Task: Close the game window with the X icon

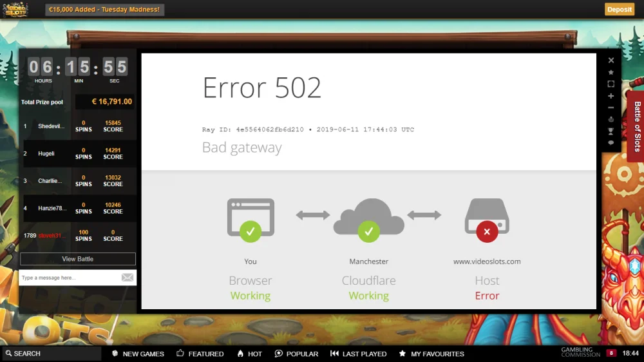Action: [x=611, y=61]
